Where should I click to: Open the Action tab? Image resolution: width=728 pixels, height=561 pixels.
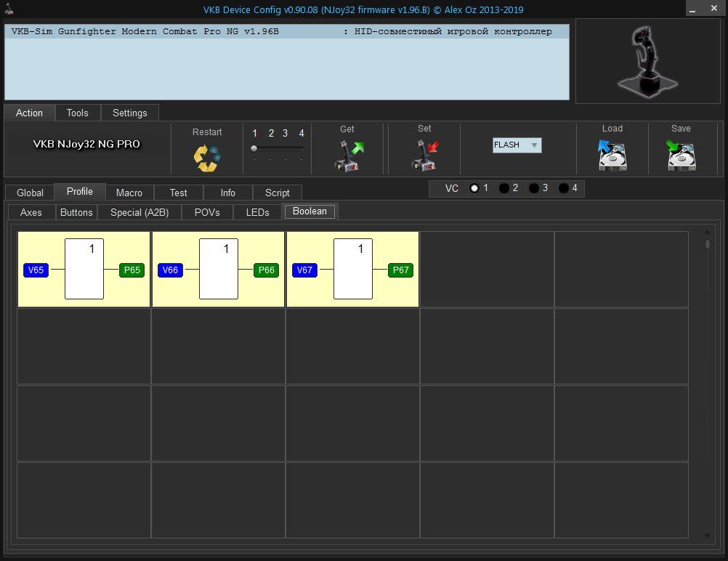pos(29,113)
